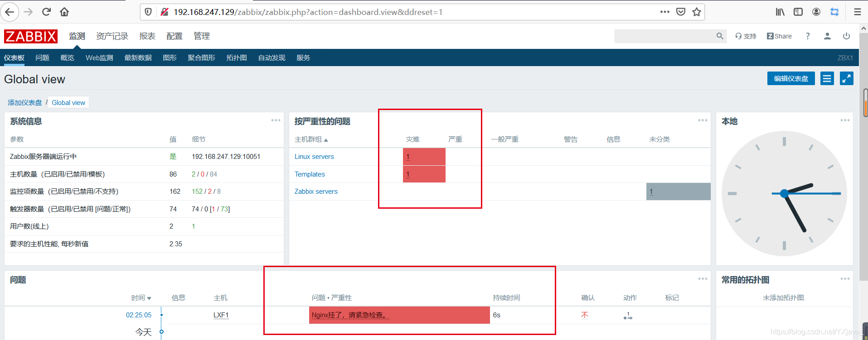Click the 编辑仪表盘 button

pyautogui.click(x=791, y=79)
